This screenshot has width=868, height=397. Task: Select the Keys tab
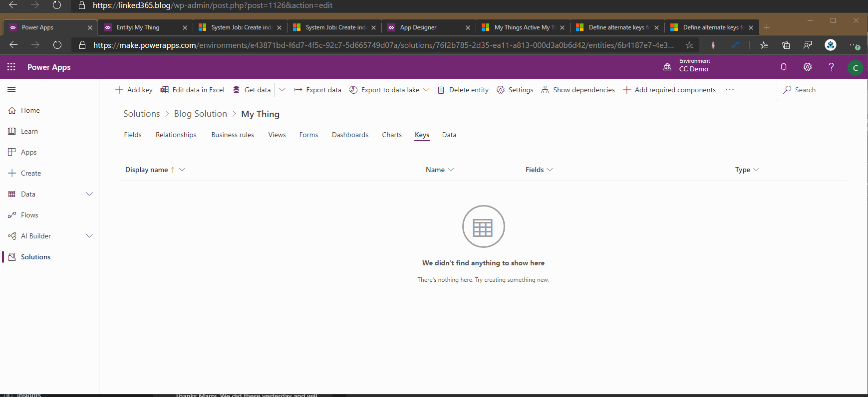pos(422,135)
